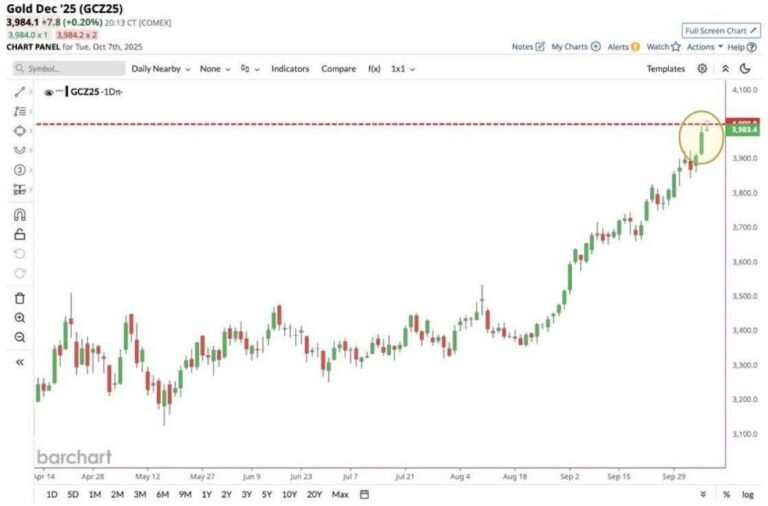Viewport: 768px width, 506px height.
Task: Toggle GCZ25 series visibility eye
Action: [48, 92]
